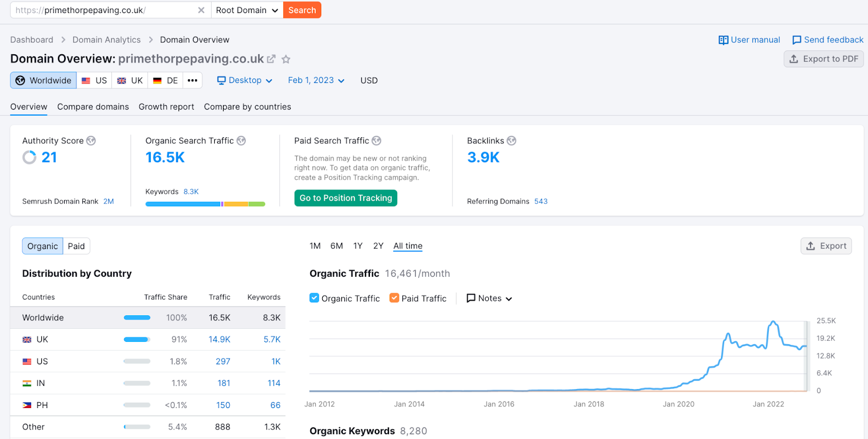Click the Authority Score info globe icon
868x439 pixels.
point(91,141)
